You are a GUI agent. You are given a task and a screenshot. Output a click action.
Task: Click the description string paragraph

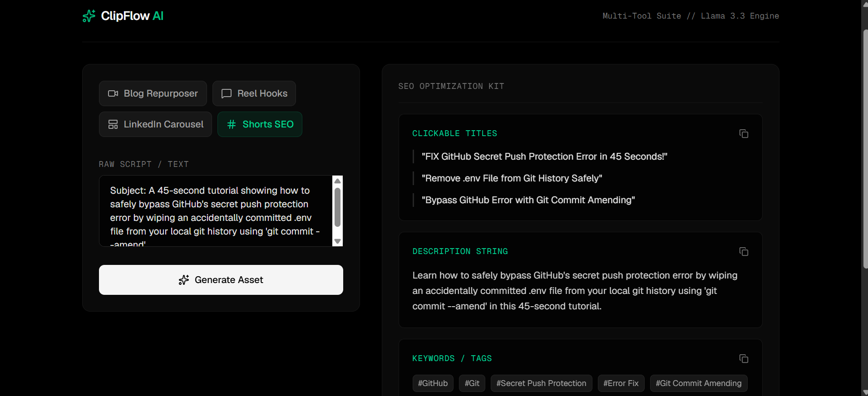pyautogui.click(x=575, y=291)
